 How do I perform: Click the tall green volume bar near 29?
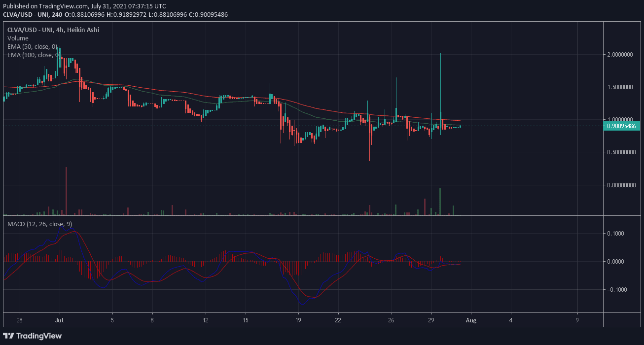[x=440, y=202]
